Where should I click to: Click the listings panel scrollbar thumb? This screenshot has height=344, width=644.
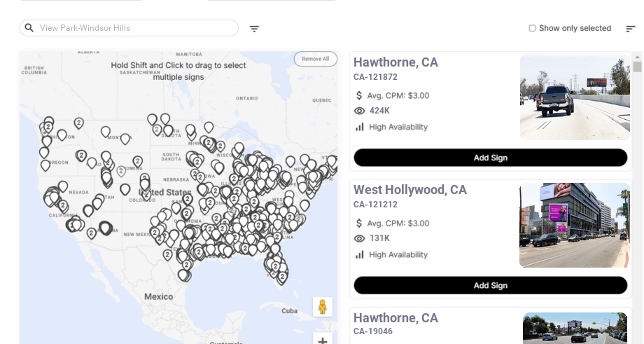pyautogui.click(x=637, y=67)
